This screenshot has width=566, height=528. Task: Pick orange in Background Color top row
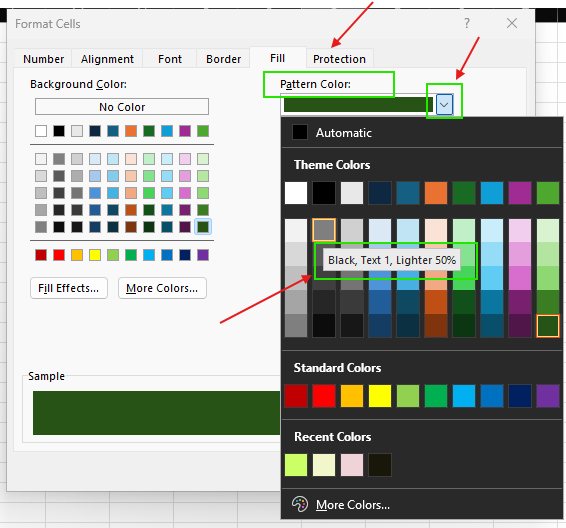tap(131, 131)
